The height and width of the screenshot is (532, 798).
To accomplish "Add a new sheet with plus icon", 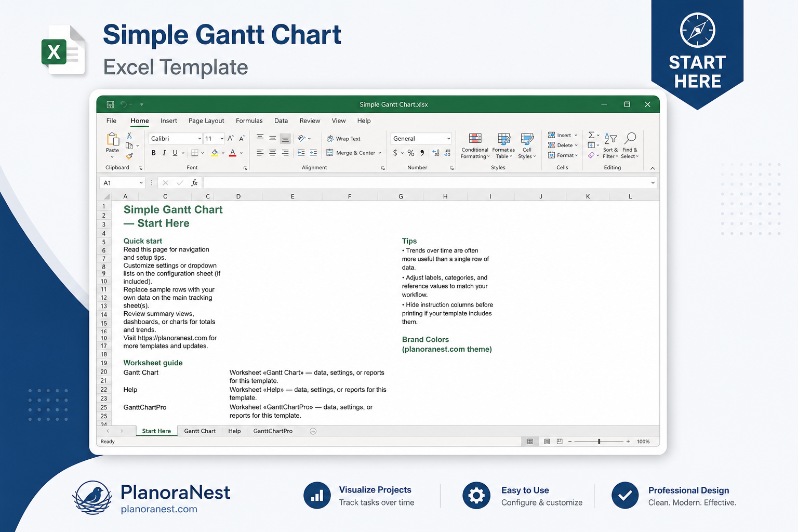I will [313, 431].
